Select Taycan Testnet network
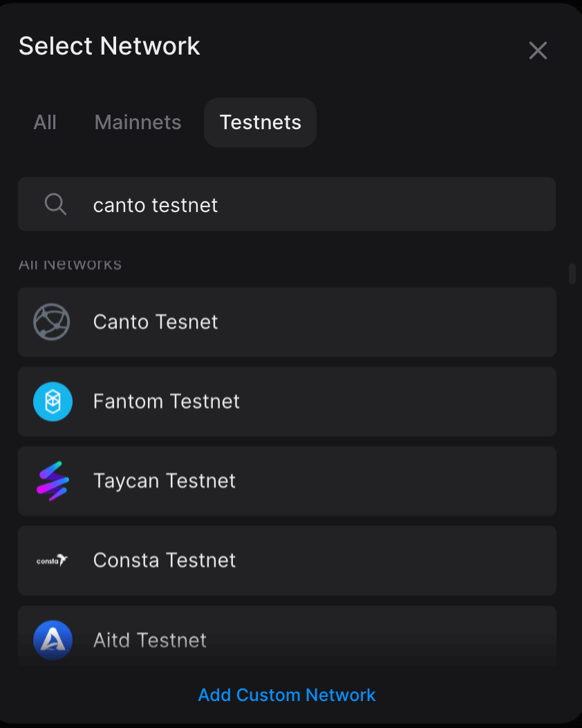 (x=287, y=481)
